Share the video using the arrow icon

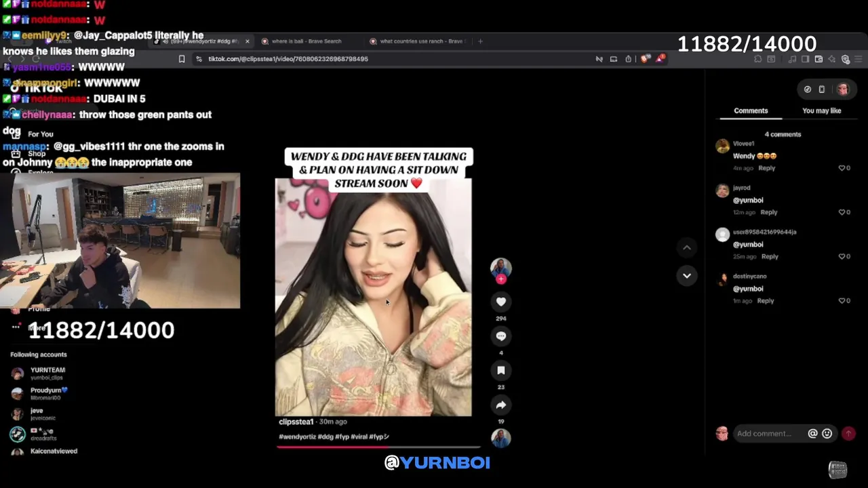coord(501,405)
